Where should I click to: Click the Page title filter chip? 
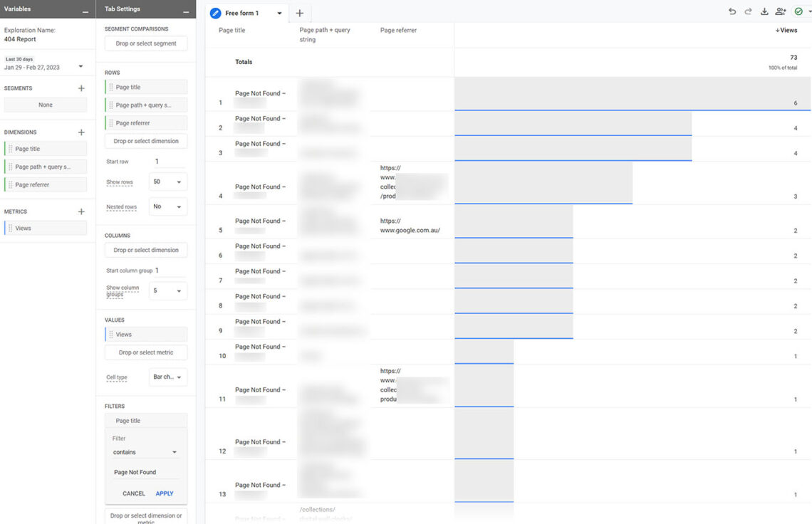pos(146,421)
